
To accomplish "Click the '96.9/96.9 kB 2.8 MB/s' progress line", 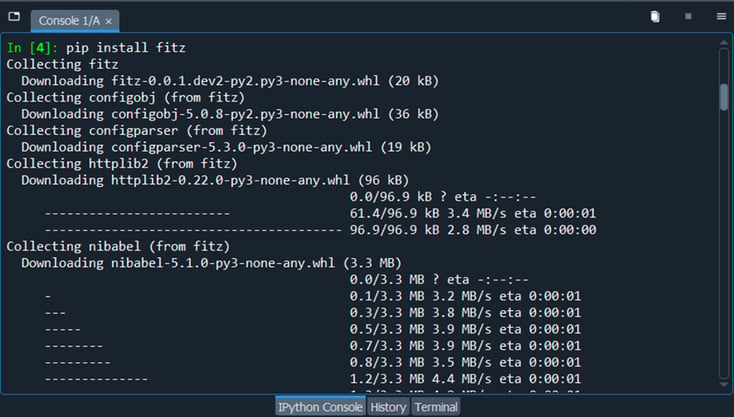I will 320,230.
